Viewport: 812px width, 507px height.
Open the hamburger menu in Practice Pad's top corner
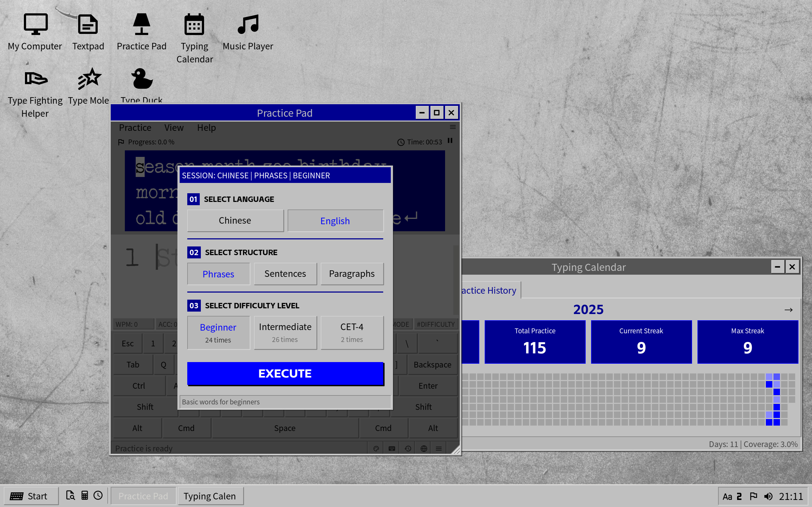tap(453, 127)
